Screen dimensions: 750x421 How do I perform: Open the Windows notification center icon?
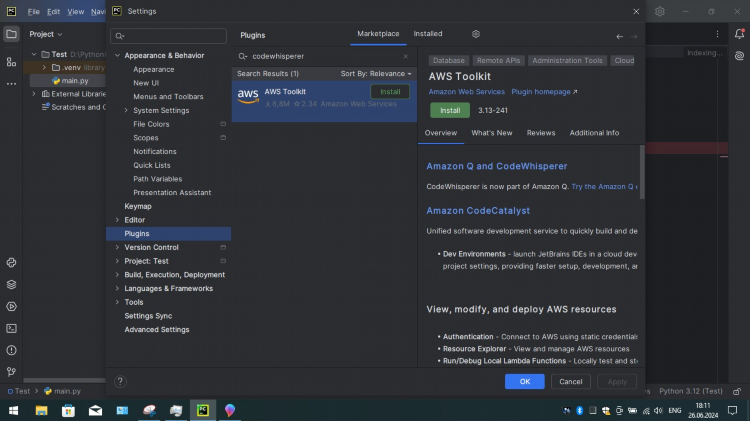click(732, 410)
